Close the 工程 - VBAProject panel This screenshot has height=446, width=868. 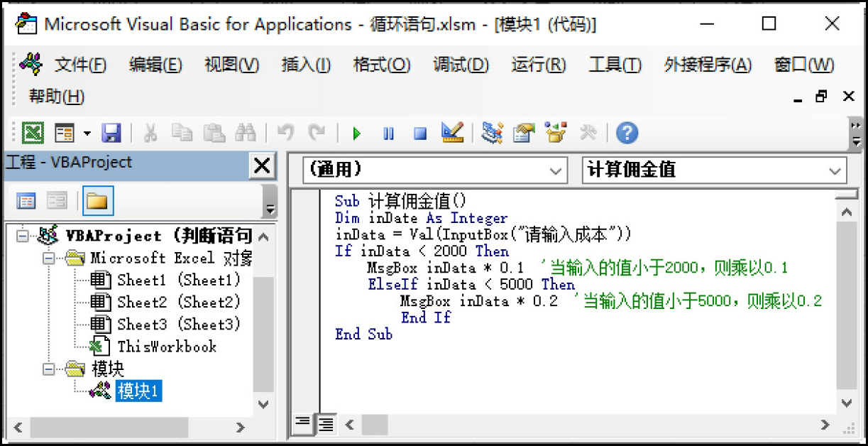tap(262, 165)
